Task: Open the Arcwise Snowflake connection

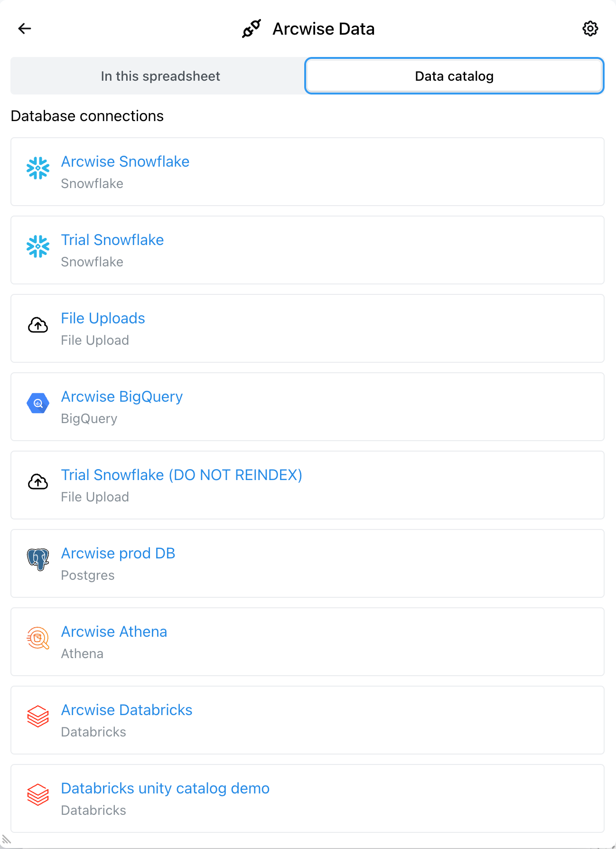Action: pyautogui.click(x=125, y=162)
